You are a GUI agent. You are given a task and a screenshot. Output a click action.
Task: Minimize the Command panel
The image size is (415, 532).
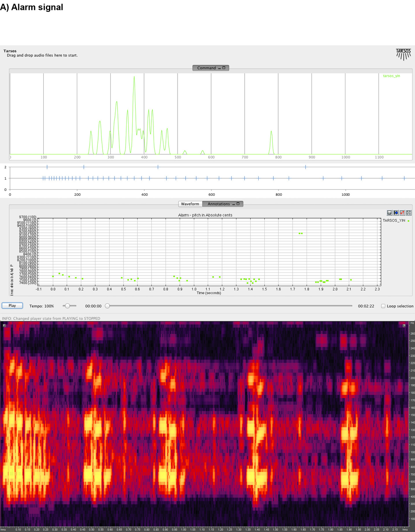(219, 68)
